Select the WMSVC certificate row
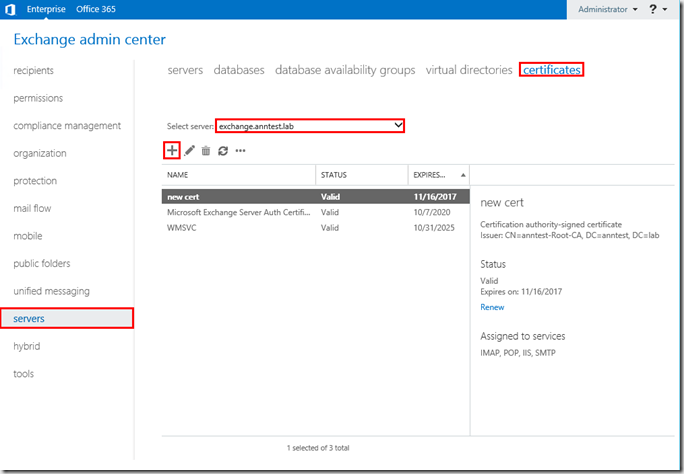This screenshot has width=684, height=474. coord(181,227)
